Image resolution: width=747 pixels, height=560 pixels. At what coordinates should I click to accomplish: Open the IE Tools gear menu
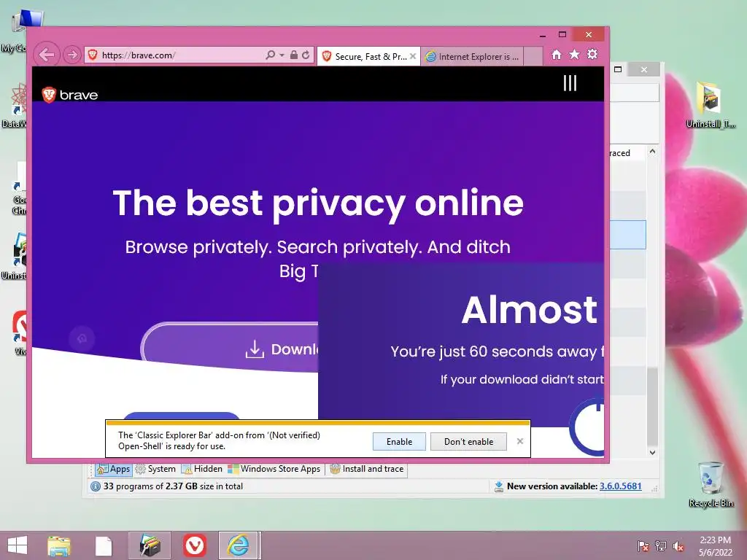[592, 54]
